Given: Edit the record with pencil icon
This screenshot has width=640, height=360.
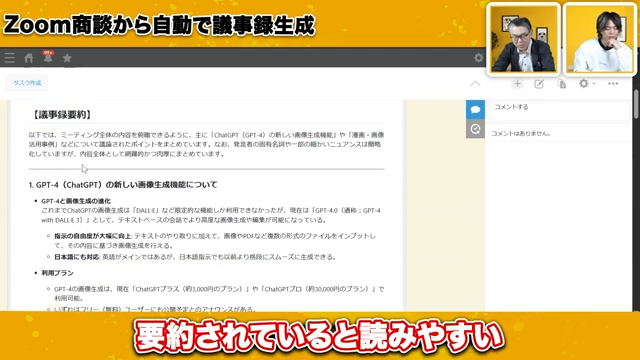Looking at the screenshot, I should click(539, 84).
